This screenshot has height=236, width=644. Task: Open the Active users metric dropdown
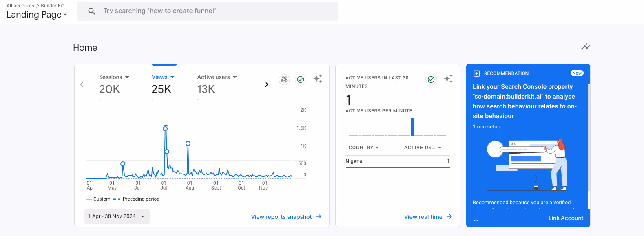click(217, 77)
